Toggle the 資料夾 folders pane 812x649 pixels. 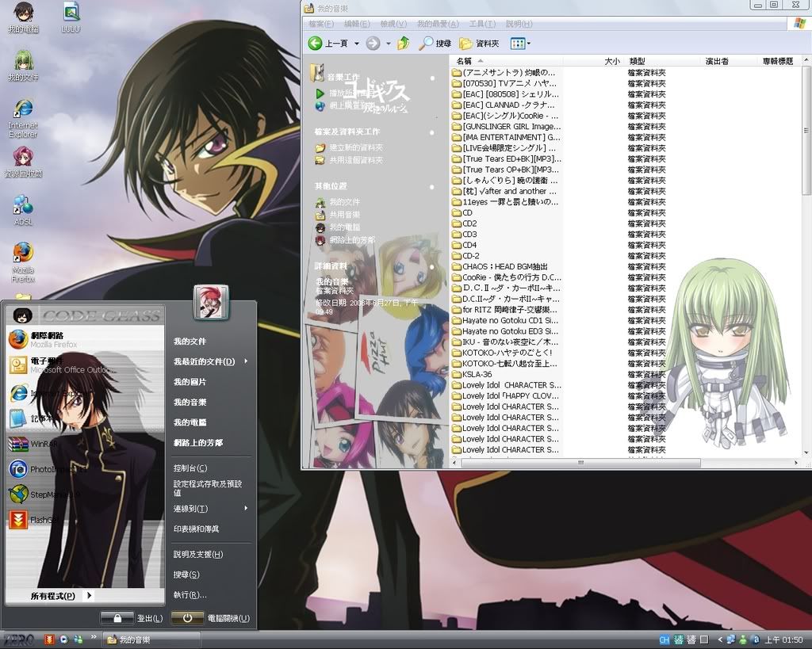point(480,44)
